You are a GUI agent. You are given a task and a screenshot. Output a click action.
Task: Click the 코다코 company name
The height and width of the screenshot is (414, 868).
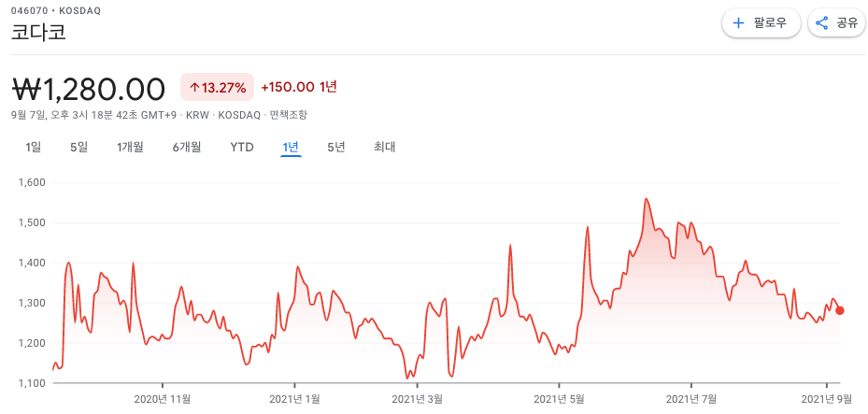point(38,32)
